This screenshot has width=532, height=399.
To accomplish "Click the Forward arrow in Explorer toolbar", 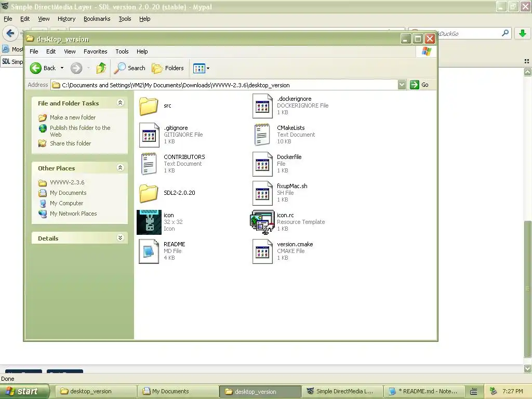I will click(x=76, y=68).
